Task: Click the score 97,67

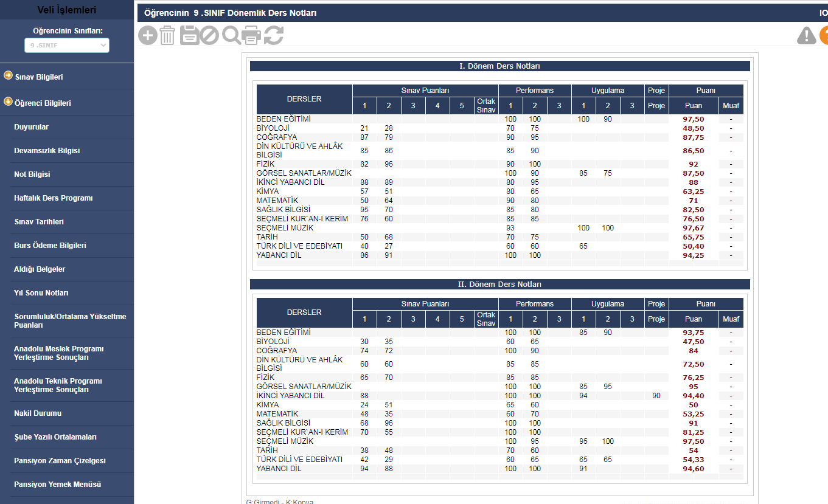Action: [694, 228]
